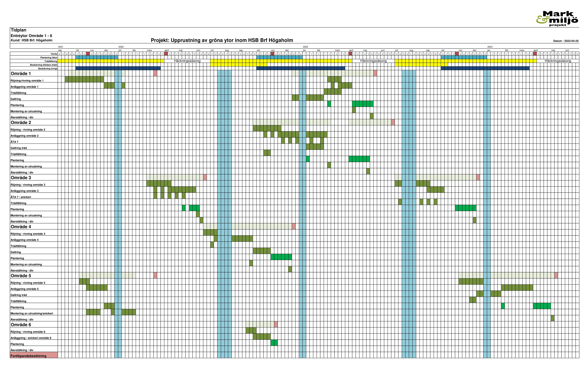Screen dimensions: 588x367
Task: Click the Område 1 section header
Action: (x=21, y=74)
